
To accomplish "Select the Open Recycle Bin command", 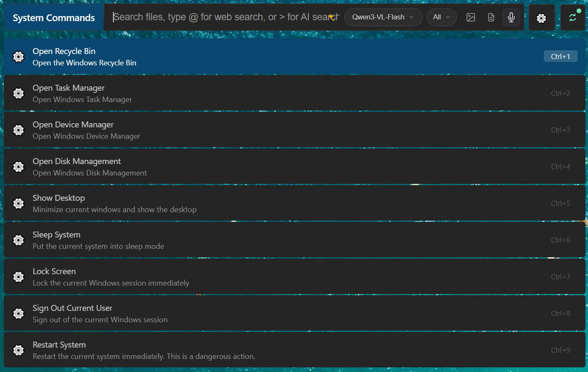I will click(x=295, y=57).
